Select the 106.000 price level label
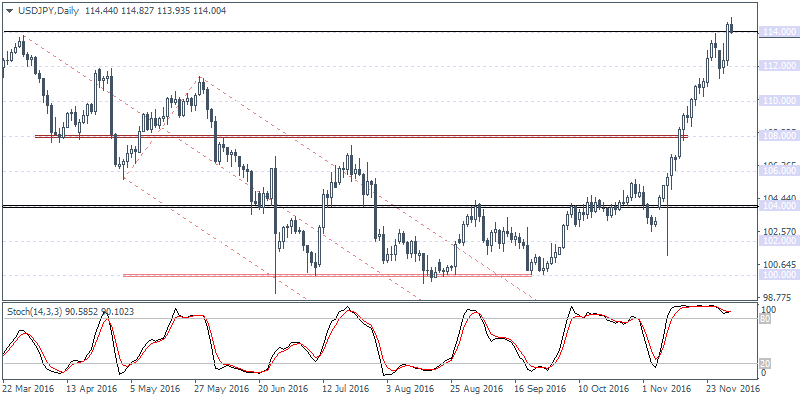 (x=778, y=171)
